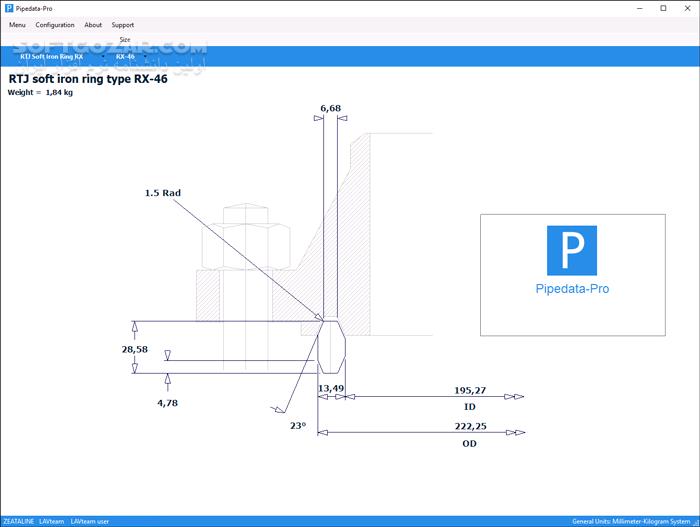Click the 28,58 height dimension
Image resolution: width=700 pixels, height=527 pixels.
[x=134, y=349]
